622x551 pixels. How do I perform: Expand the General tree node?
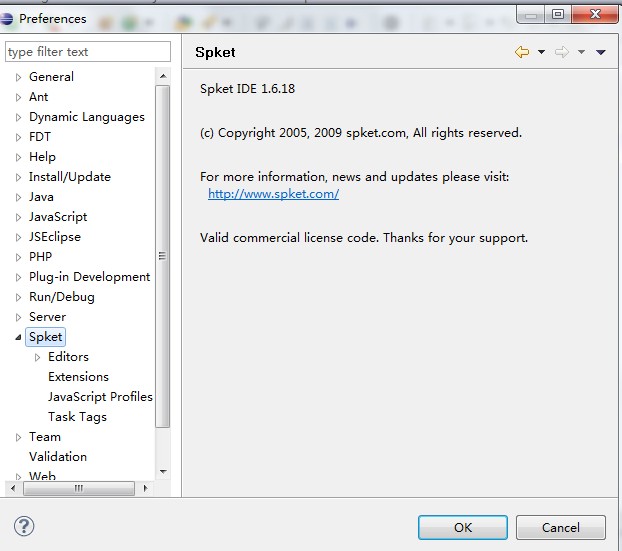[x=18, y=77]
